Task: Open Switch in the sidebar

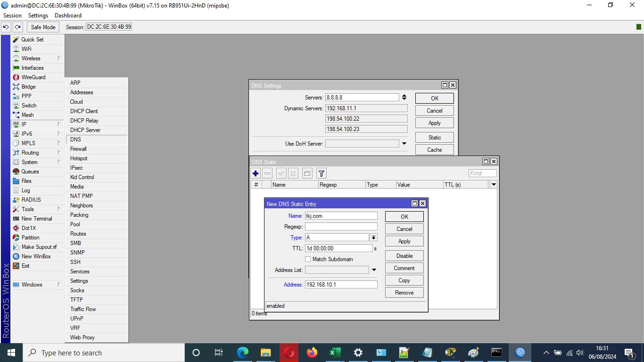Action: pyautogui.click(x=37, y=106)
